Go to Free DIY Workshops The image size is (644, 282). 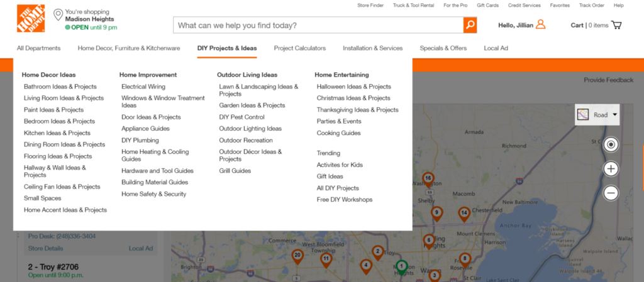coord(345,200)
